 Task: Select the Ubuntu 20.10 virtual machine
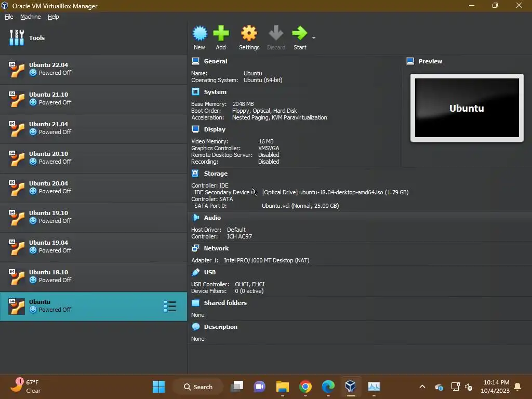click(94, 158)
